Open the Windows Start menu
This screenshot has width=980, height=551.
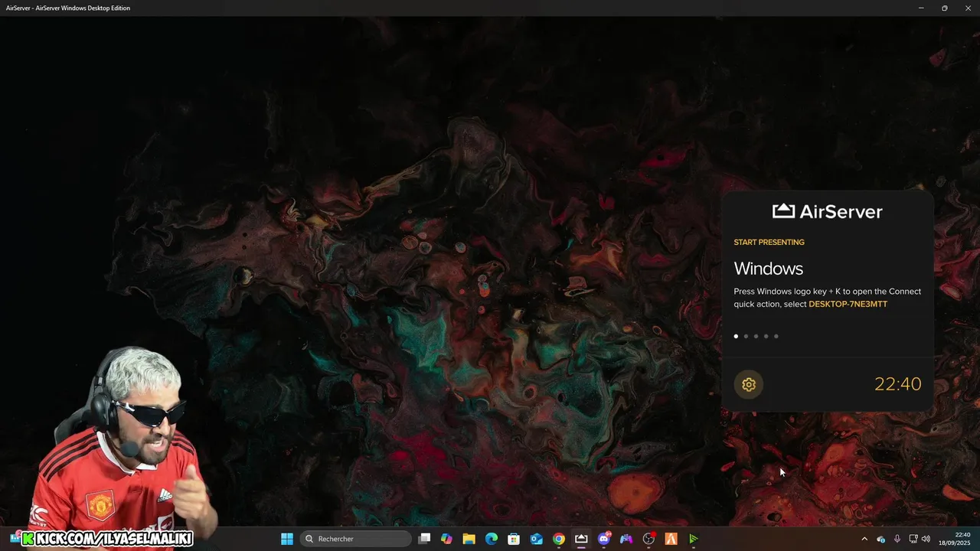pos(286,539)
